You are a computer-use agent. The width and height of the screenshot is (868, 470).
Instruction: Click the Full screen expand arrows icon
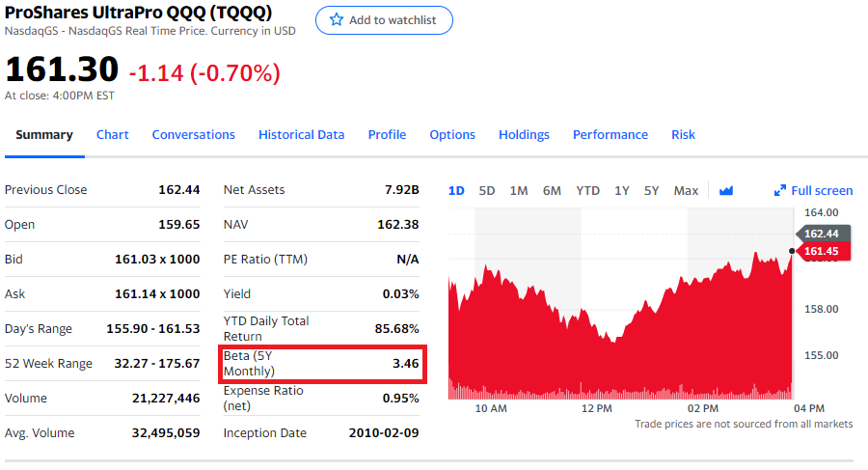780,191
